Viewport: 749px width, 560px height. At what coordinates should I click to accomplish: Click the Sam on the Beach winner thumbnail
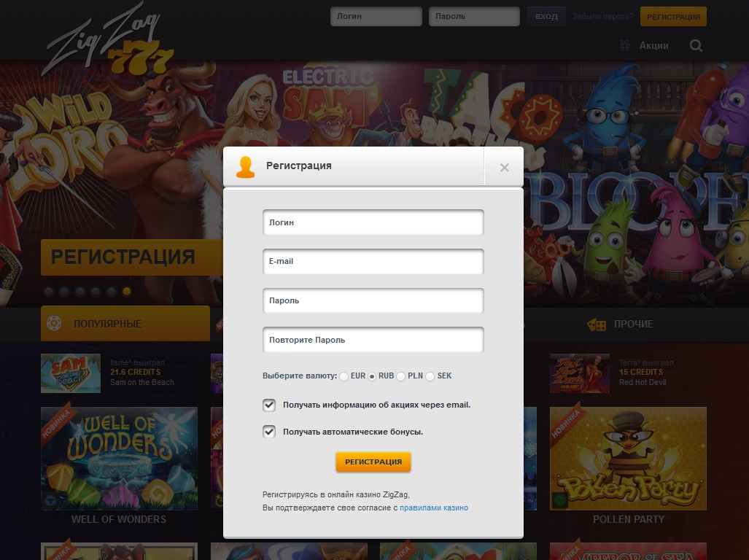point(71,373)
